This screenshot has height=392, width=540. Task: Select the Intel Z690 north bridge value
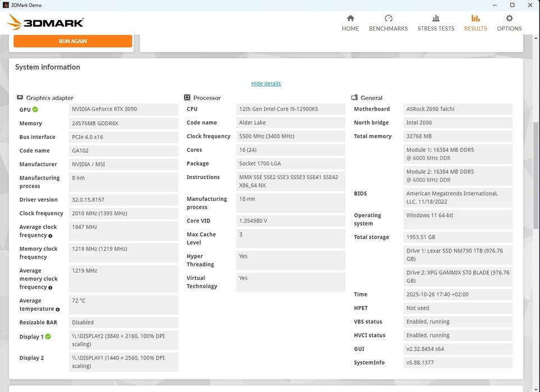click(x=458, y=122)
